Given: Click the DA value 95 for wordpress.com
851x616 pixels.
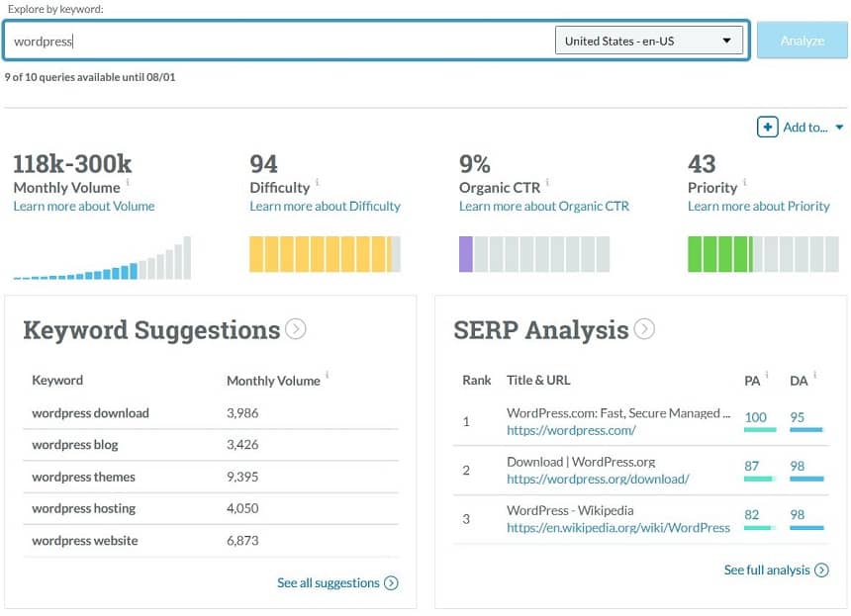Looking at the screenshot, I should tap(798, 417).
